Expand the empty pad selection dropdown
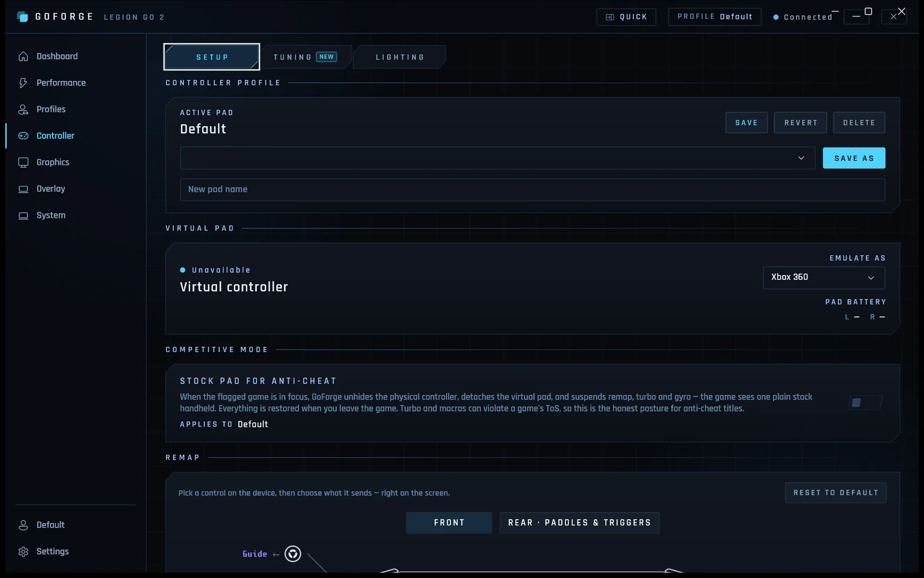Screen dimensions: 924x578 (497, 158)
